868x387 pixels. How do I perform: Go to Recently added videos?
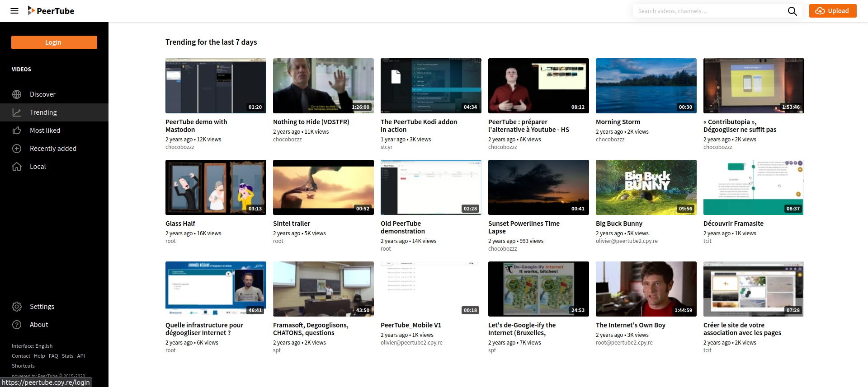(54, 149)
